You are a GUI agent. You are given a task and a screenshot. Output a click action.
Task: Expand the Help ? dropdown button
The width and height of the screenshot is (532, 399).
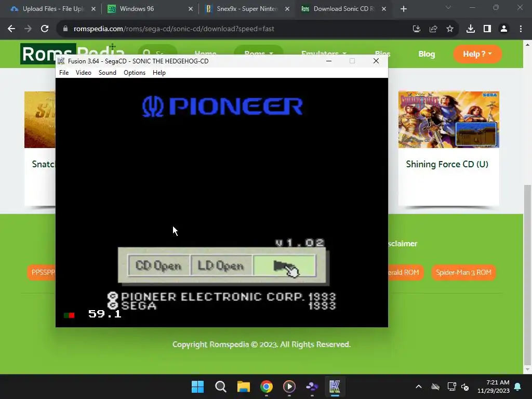[477, 54]
